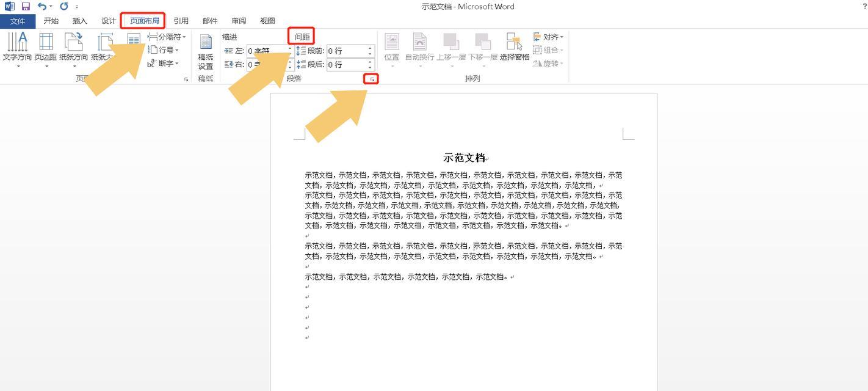Decrease 段前 spacing with down arrow
The image size is (868, 391).
370,54
